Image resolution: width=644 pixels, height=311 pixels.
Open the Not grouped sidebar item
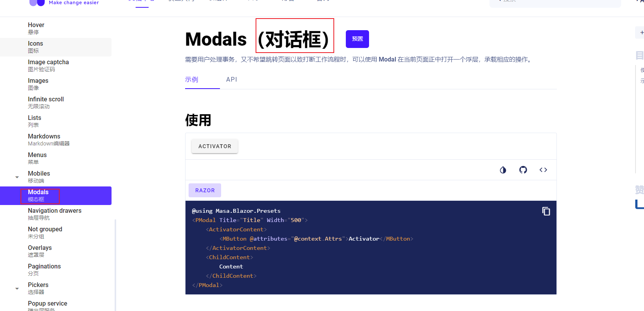[56, 232]
